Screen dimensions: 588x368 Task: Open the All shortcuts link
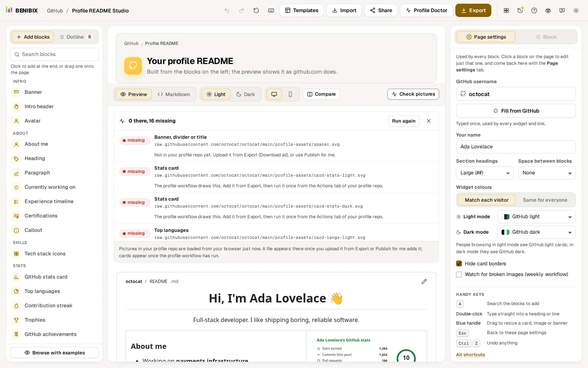pos(470,355)
